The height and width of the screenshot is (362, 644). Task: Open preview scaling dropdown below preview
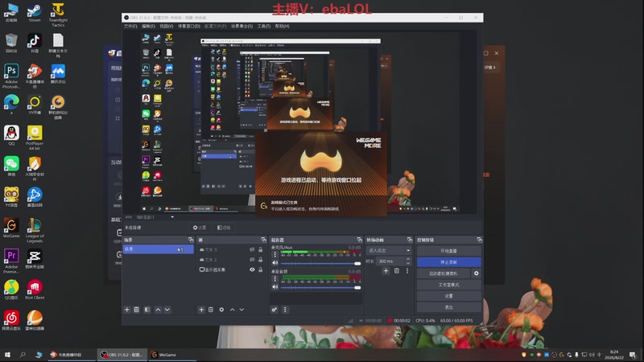172,217
